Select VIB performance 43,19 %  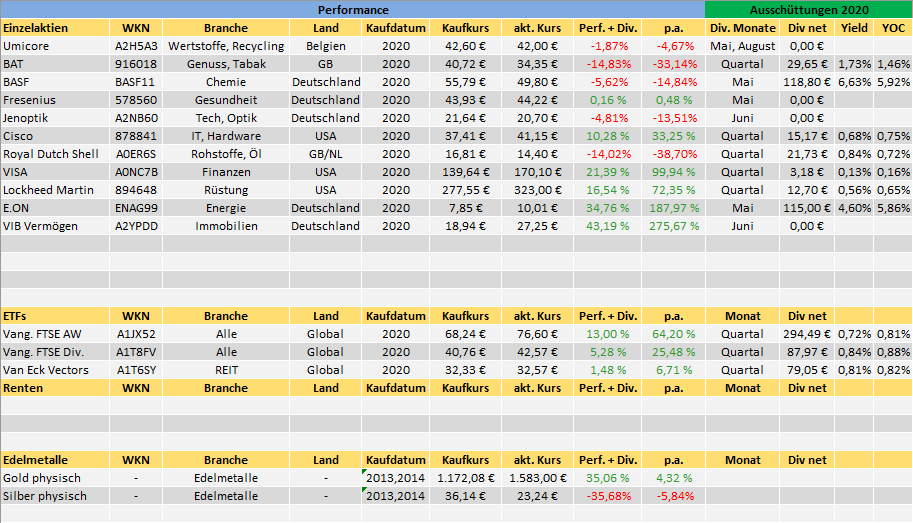(x=608, y=227)
